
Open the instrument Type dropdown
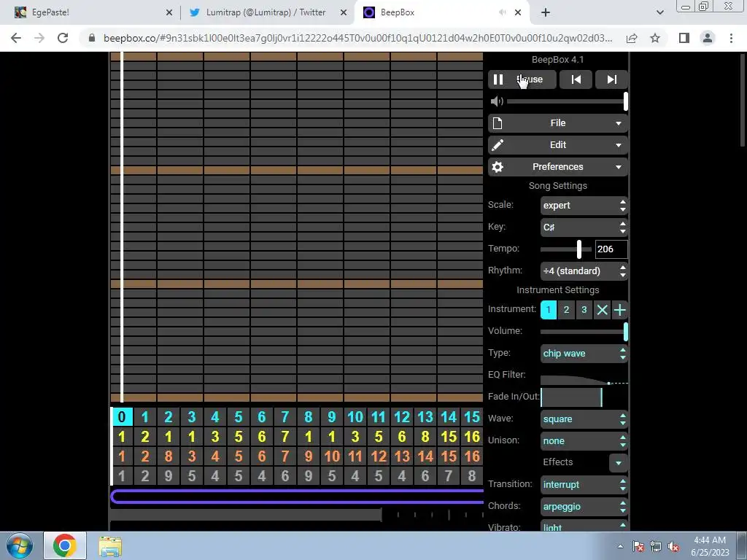(584, 354)
